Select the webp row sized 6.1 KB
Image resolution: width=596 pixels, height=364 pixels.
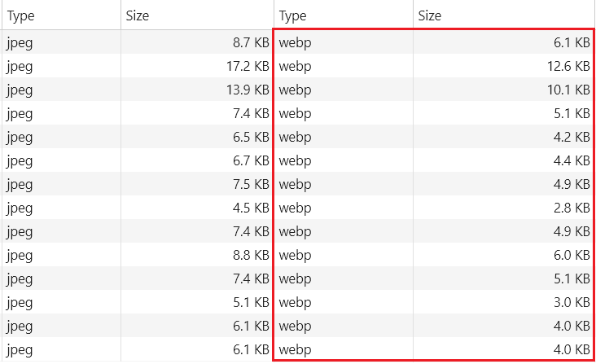(x=435, y=42)
